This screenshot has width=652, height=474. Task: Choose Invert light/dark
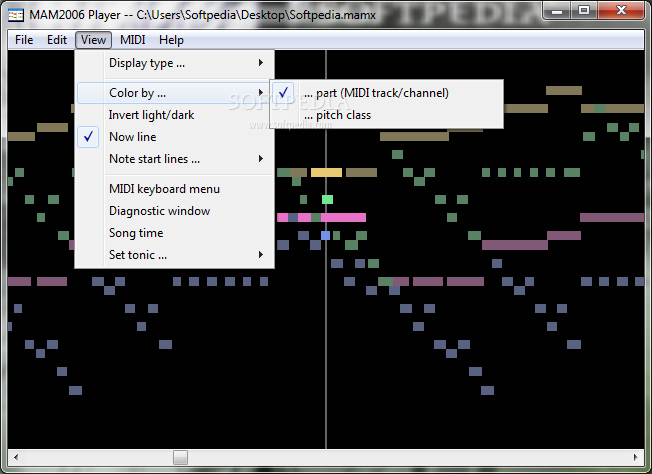tap(175, 115)
